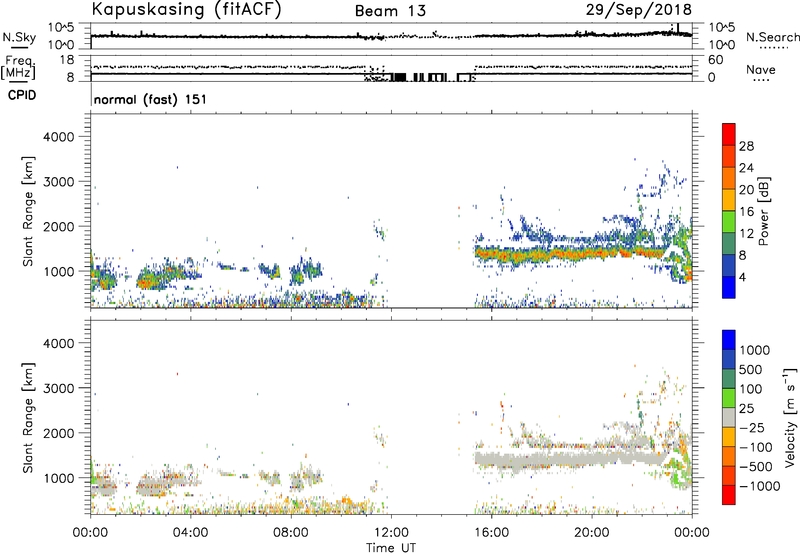
Task: Click the 'Beam 13' label
Action: (x=390, y=11)
